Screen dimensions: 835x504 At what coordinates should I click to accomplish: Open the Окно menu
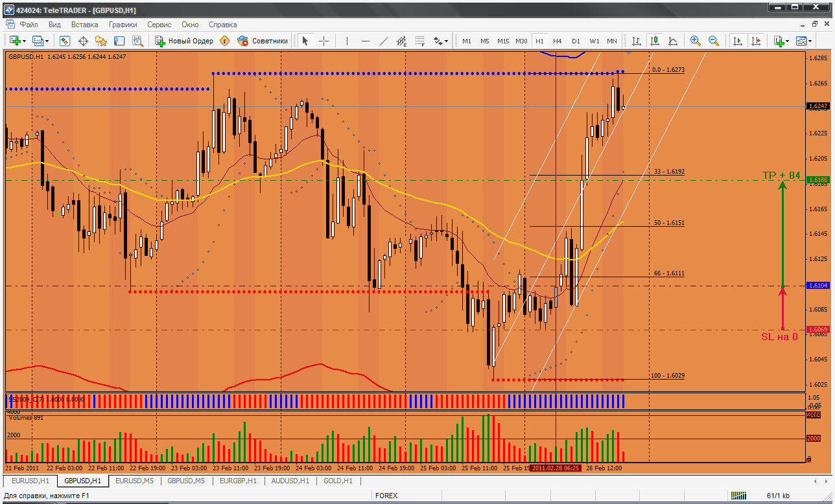[190, 25]
